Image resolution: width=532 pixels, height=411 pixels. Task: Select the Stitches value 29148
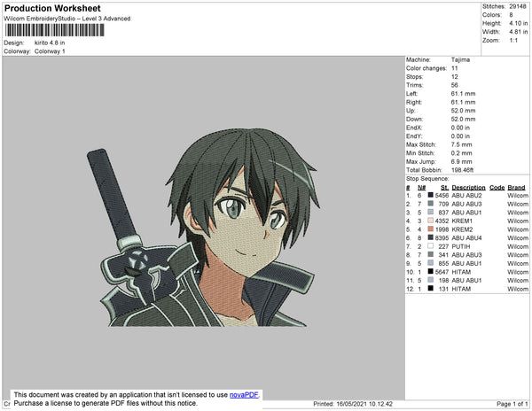click(x=518, y=6)
